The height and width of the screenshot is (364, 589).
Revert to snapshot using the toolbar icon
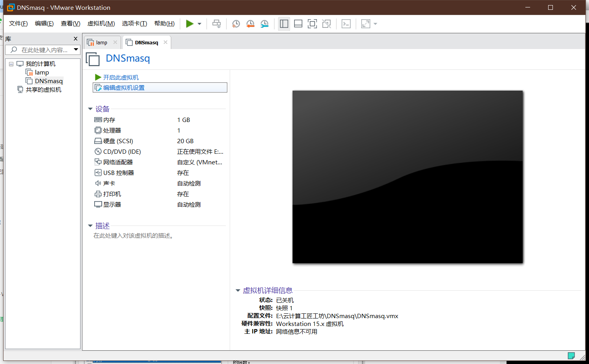coord(250,24)
